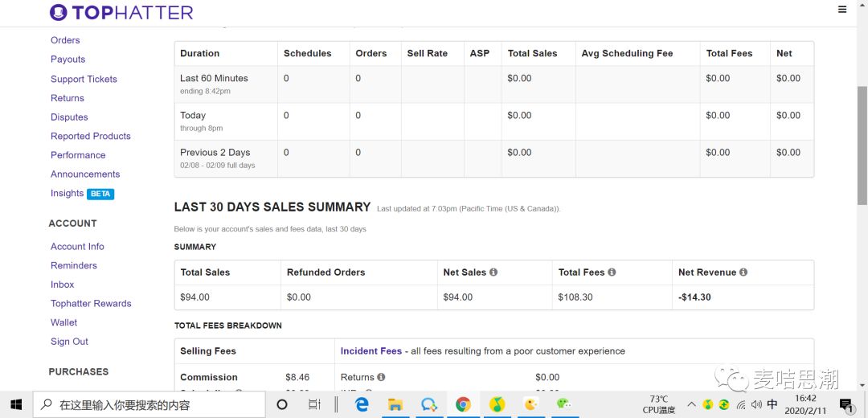Click info icon next to Returns
This screenshot has width=868, height=418.
point(381,377)
